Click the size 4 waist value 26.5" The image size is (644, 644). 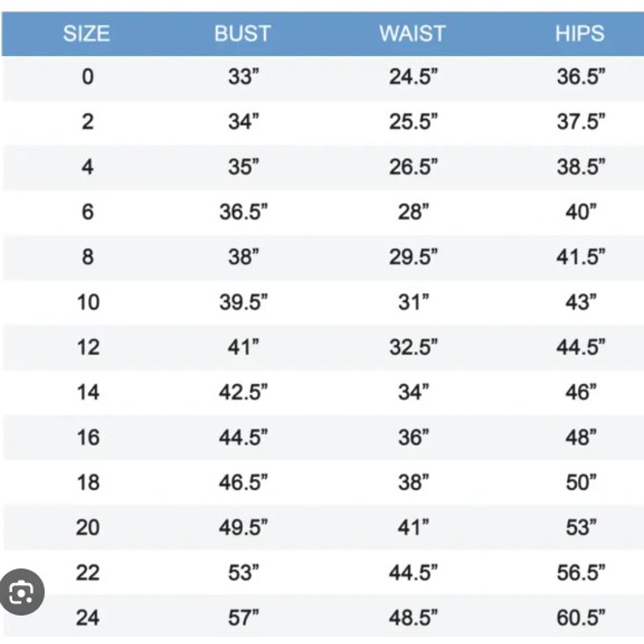[x=413, y=167]
